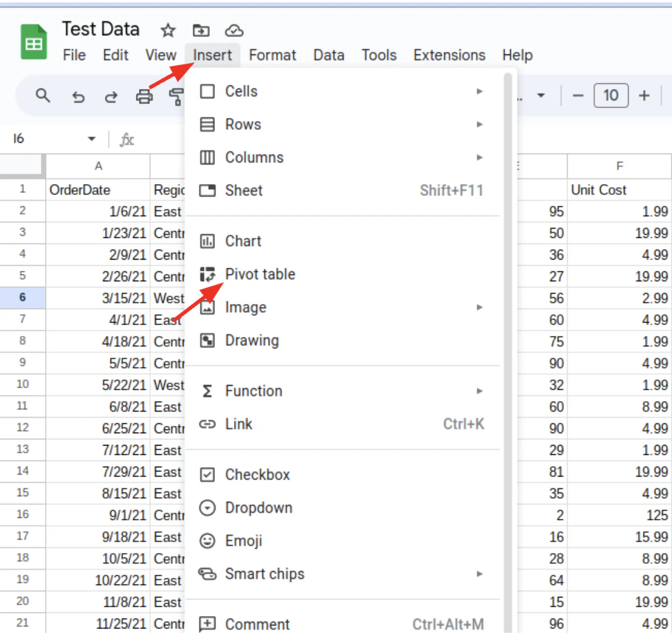This screenshot has height=639, width=672.
Task: Select the paint format tool
Action: click(176, 96)
